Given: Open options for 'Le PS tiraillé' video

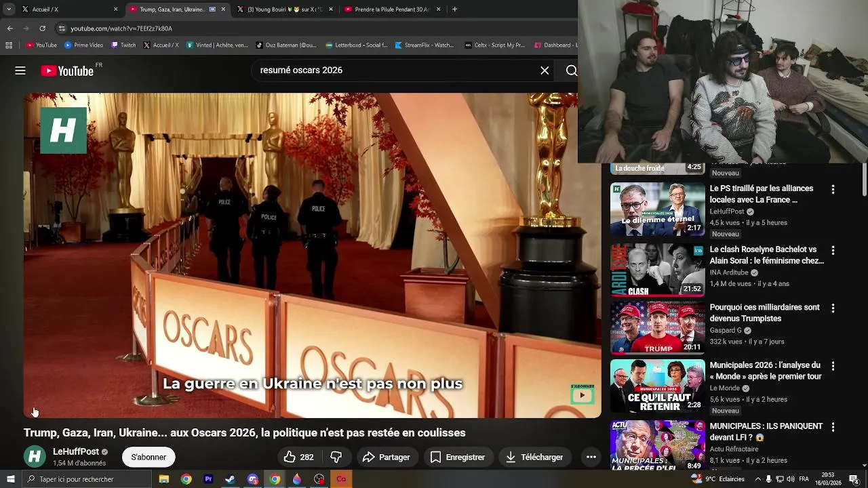Looking at the screenshot, I should pyautogui.click(x=833, y=189).
